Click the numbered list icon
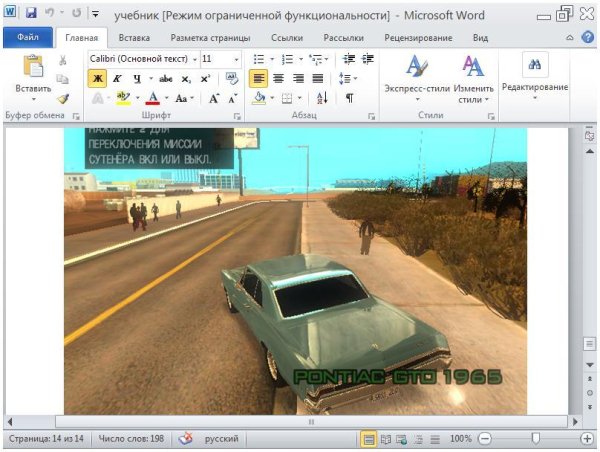600x452 pixels. pyautogui.click(x=287, y=59)
